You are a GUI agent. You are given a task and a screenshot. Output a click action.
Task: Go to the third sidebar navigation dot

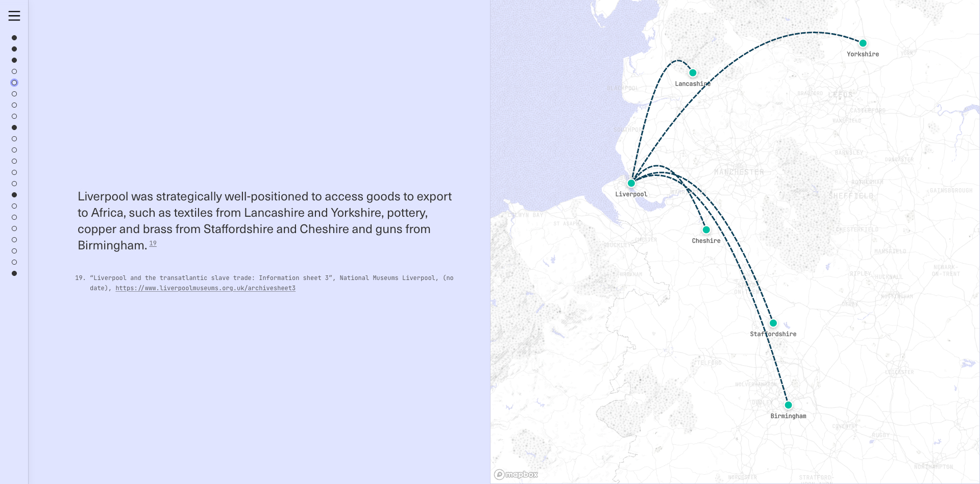tap(14, 60)
